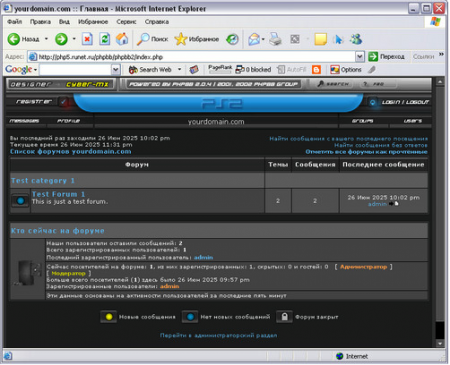This screenshot has height=365, width=450.
Task: Click the view latest post arrow icon
Action: pyautogui.click(x=394, y=204)
